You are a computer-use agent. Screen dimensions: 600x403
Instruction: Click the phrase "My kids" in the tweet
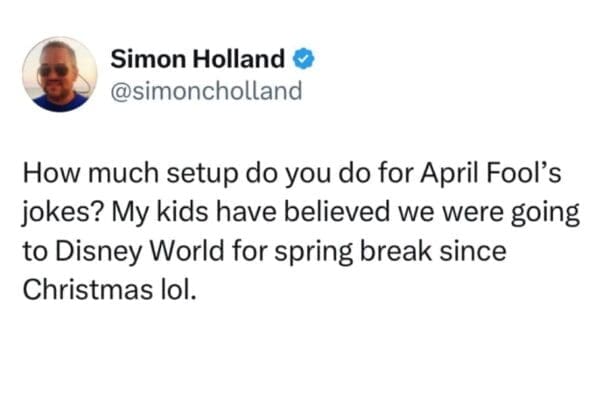click(148, 210)
